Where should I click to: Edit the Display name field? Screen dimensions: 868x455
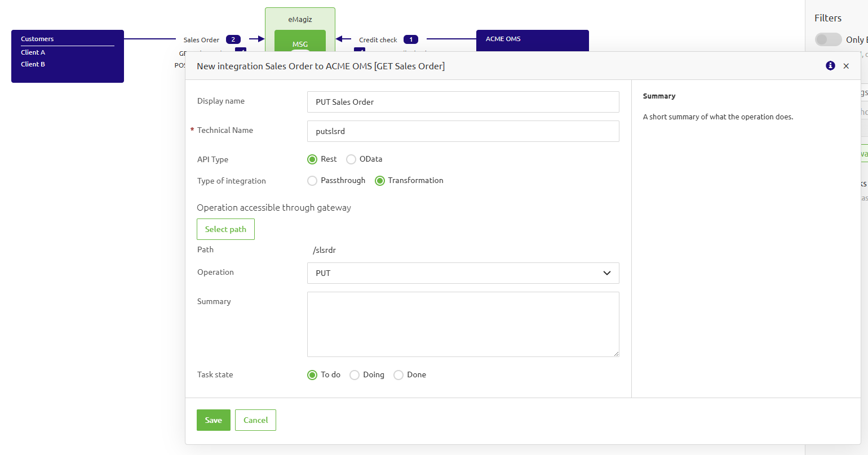pyautogui.click(x=463, y=102)
